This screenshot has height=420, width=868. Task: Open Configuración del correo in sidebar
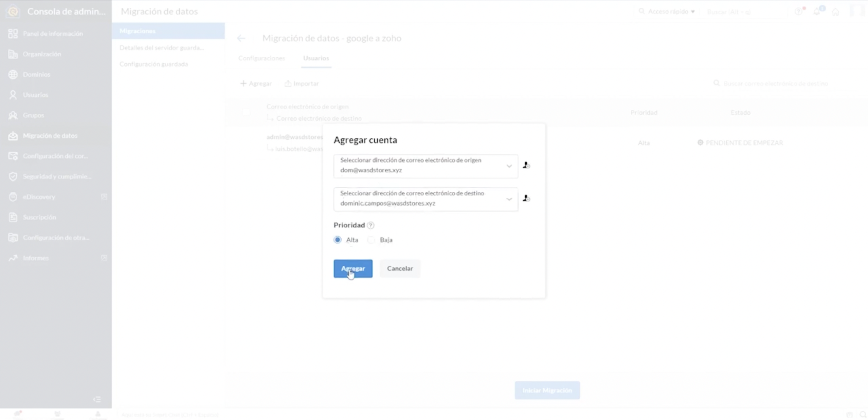pyautogui.click(x=56, y=156)
